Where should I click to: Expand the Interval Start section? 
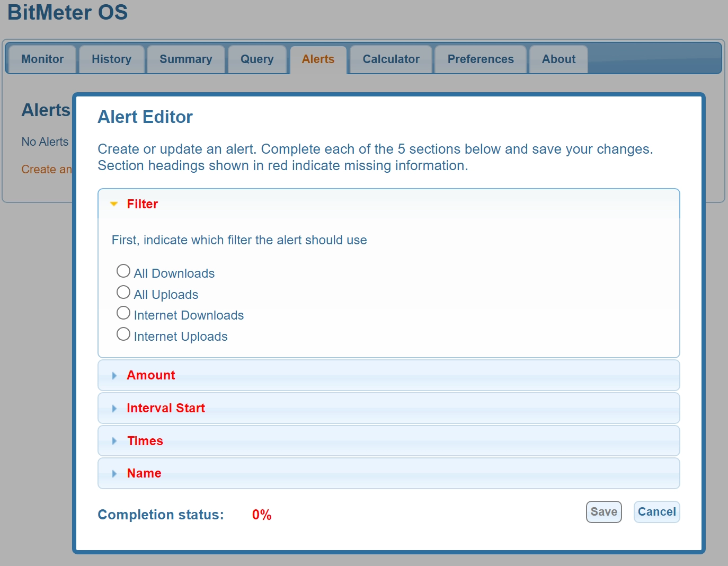[x=166, y=408]
